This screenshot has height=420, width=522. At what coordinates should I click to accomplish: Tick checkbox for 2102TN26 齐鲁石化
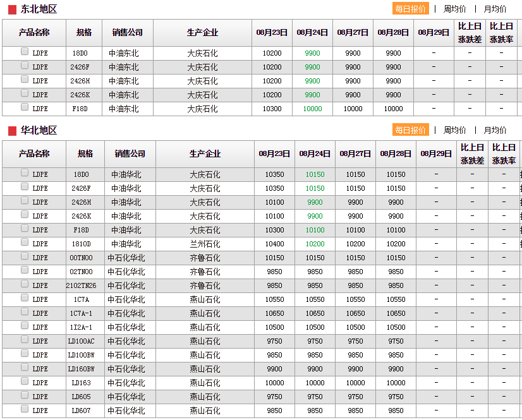(x=24, y=284)
